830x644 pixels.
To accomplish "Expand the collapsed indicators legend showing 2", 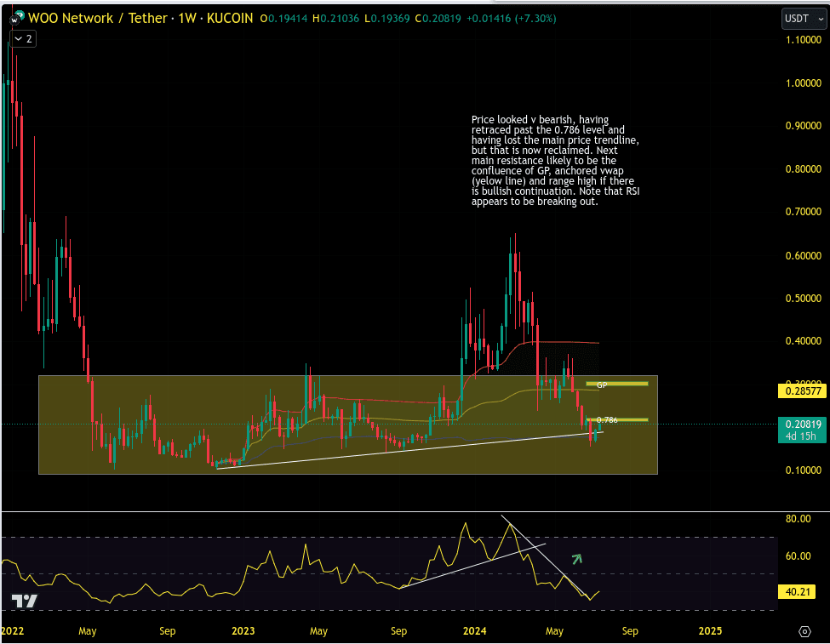I will point(23,38).
